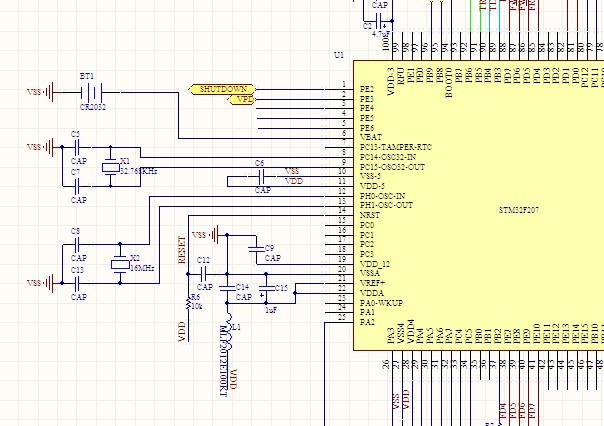Viewport: 604px width, 426px height.
Task: Select capacitor C12 symbol
Action: (x=204, y=274)
